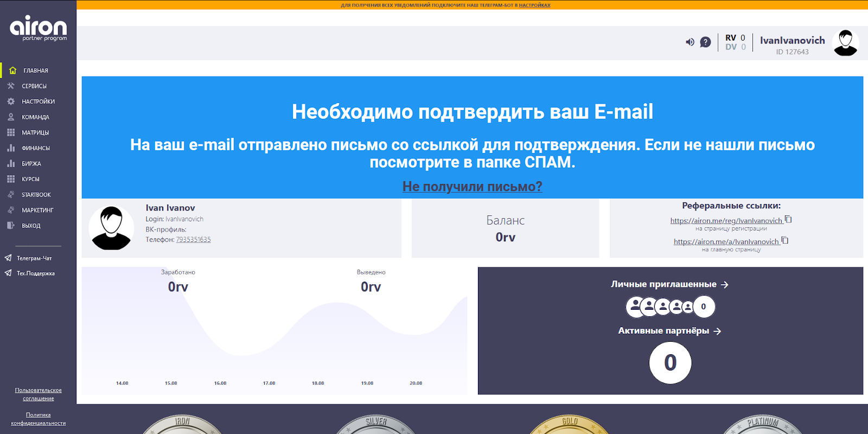Click the bar chart icon beside ФИНАНСЫ
This screenshot has width=868, height=434.
pos(11,148)
